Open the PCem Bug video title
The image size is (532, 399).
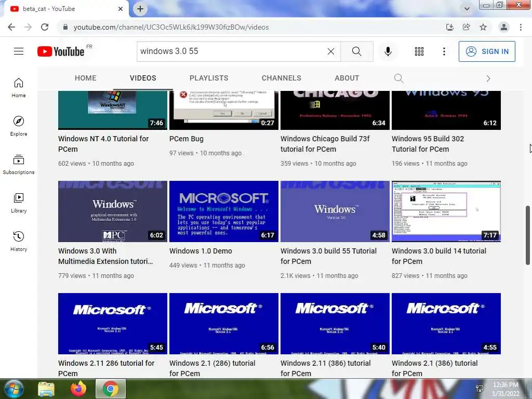187,139
